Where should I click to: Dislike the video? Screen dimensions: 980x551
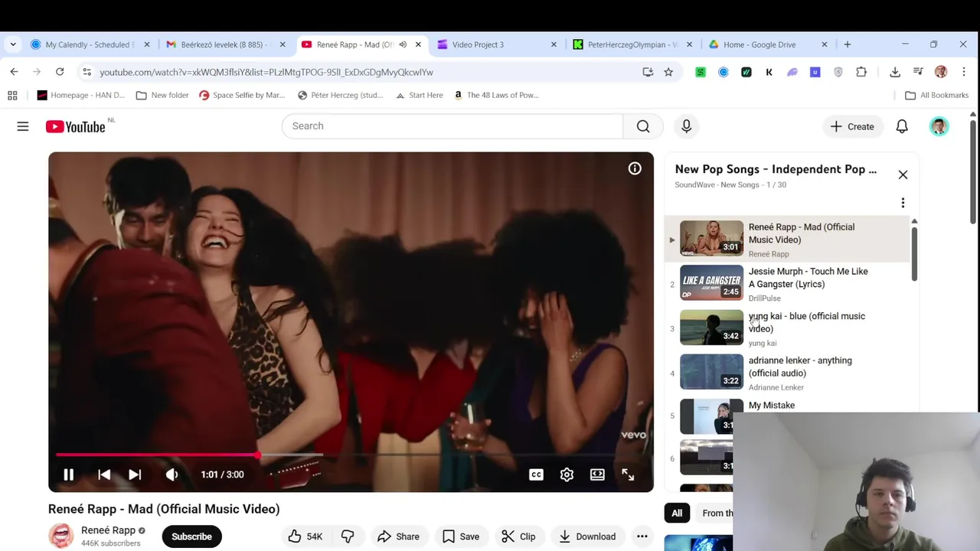[x=348, y=536]
